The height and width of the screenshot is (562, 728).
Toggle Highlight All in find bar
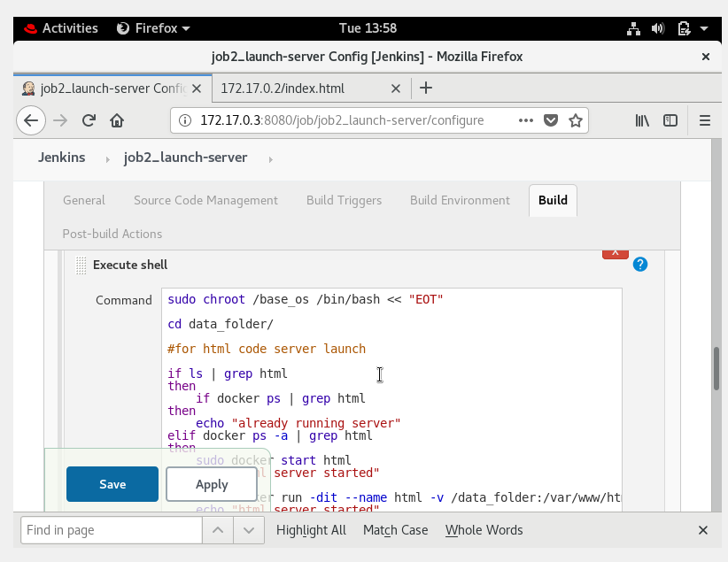[311, 530]
